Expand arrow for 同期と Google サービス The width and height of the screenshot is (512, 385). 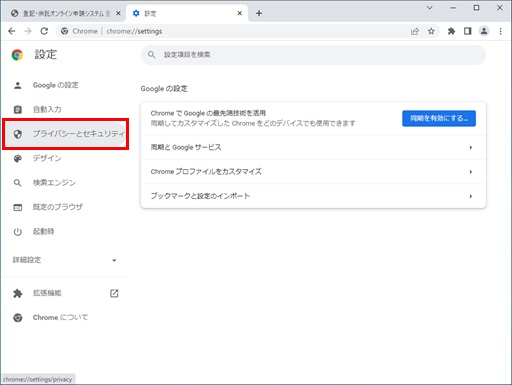(x=471, y=147)
